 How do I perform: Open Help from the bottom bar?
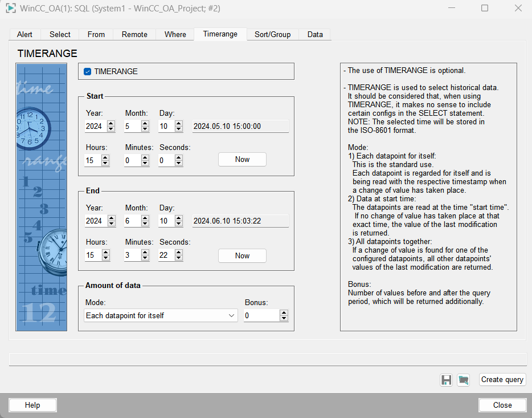32,405
